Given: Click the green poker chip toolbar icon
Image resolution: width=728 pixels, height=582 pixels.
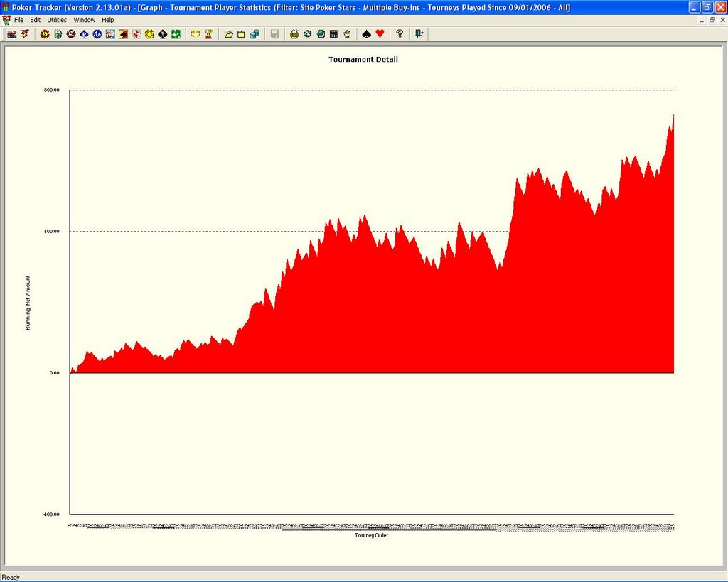Looking at the screenshot, I should tap(58, 34).
